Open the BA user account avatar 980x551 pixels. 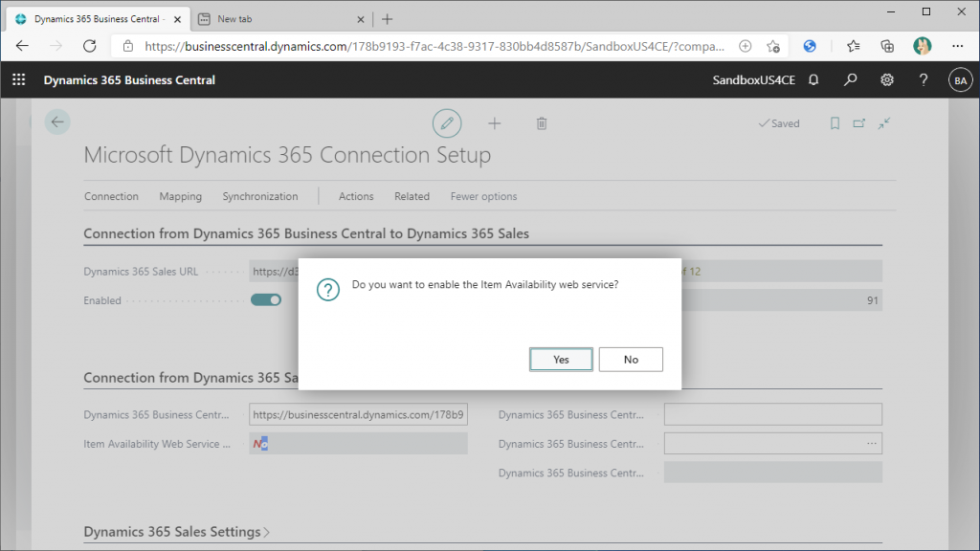(x=960, y=80)
